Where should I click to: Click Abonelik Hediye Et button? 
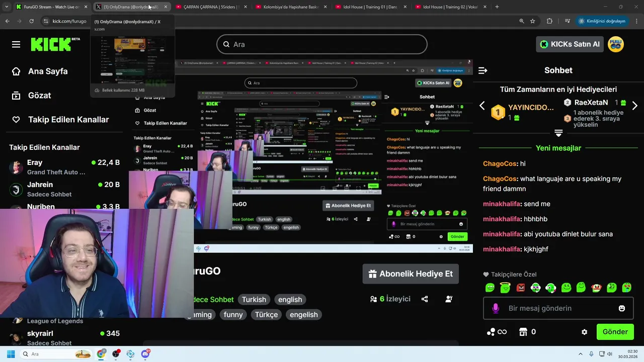point(411,274)
